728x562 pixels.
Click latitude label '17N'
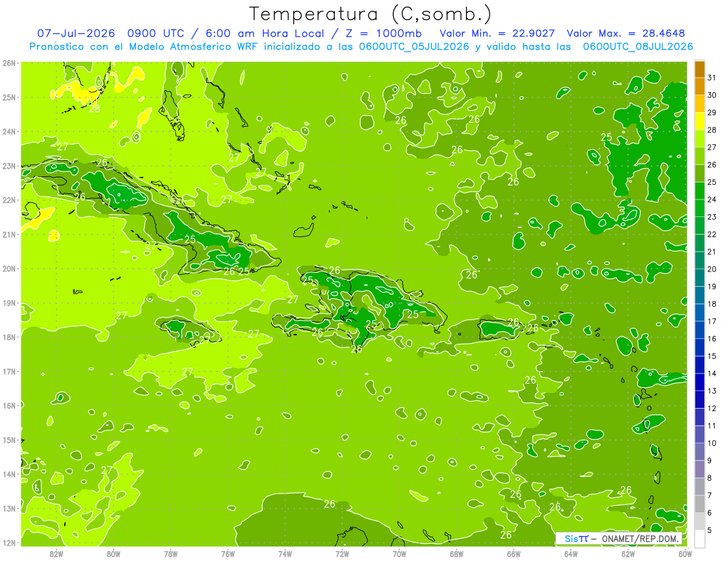pos(9,371)
